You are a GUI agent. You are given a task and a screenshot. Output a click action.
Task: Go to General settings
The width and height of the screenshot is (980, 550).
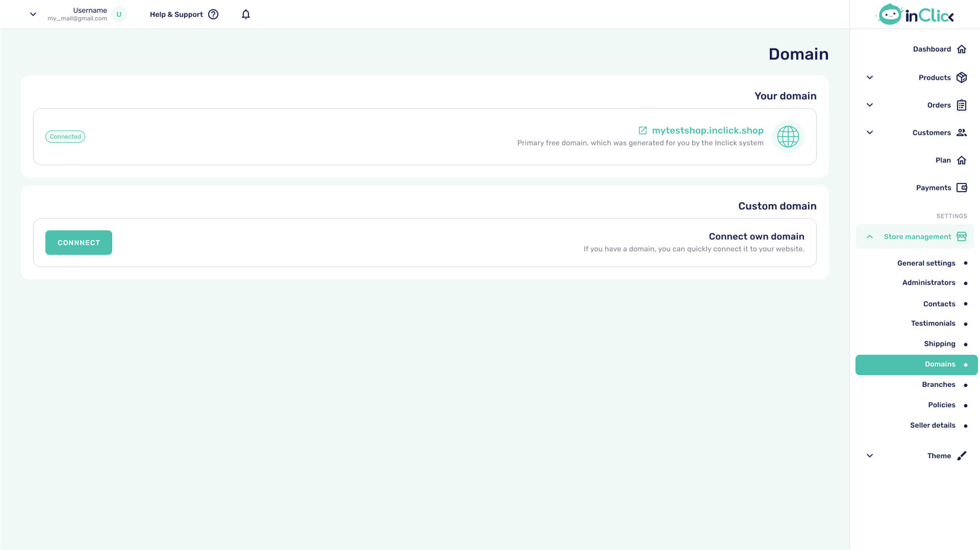(926, 263)
